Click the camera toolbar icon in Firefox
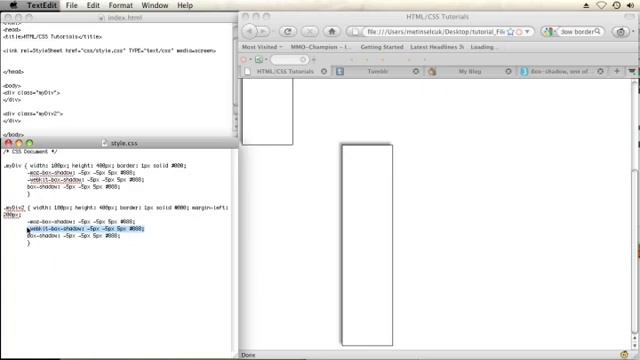Viewport: 640px width, 360px height. (x=621, y=32)
